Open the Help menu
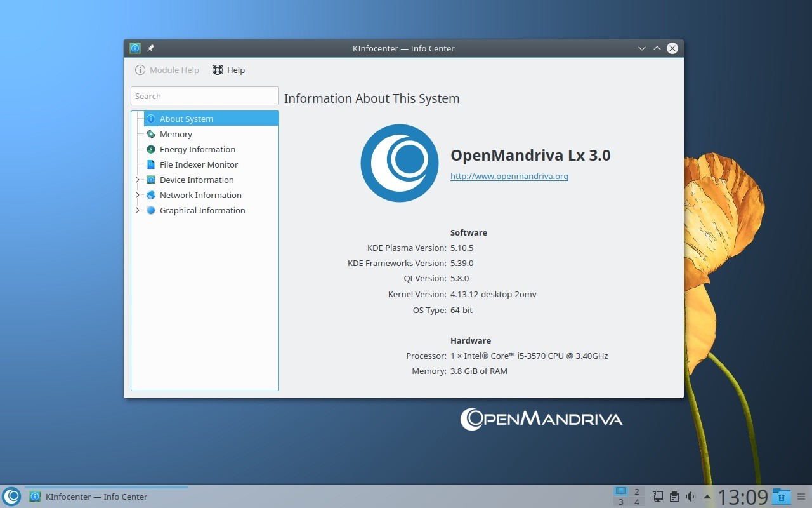812x508 pixels. tap(228, 70)
